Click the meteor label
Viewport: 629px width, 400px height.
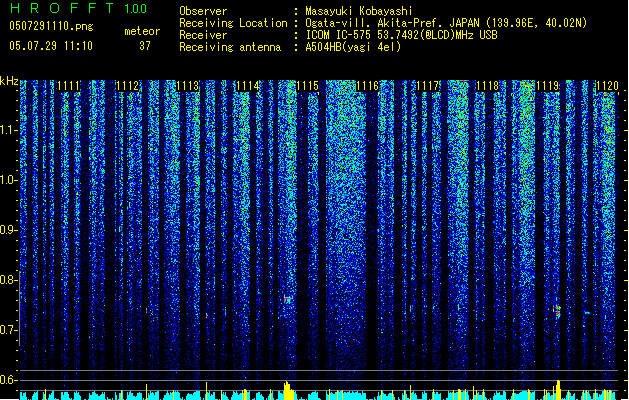(x=142, y=31)
